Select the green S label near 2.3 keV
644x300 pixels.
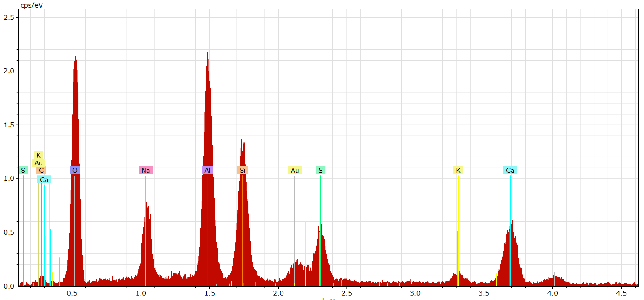pyautogui.click(x=320, y=171)
